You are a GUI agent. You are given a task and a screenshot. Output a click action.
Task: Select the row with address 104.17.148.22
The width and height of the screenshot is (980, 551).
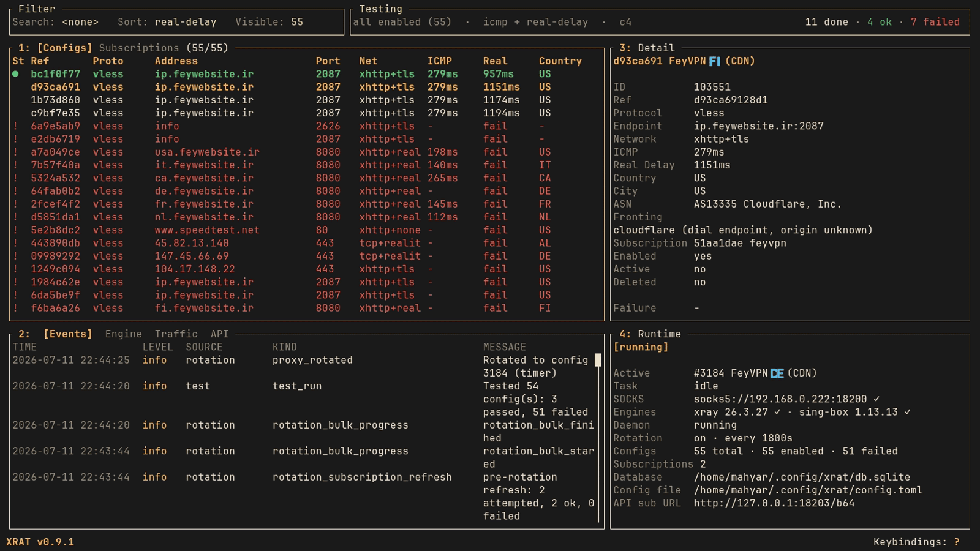click(x=306, y=269)
